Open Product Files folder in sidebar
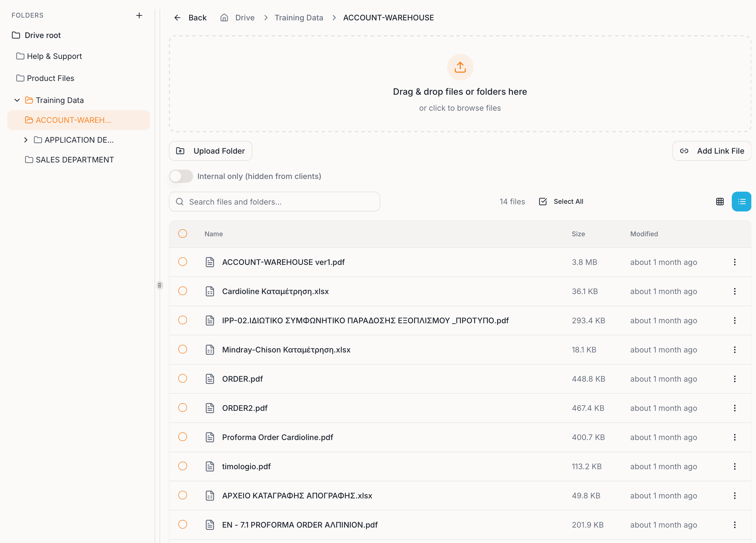Image resolution: width=756 pixels, height=543 pixels. tap(50, 78)
